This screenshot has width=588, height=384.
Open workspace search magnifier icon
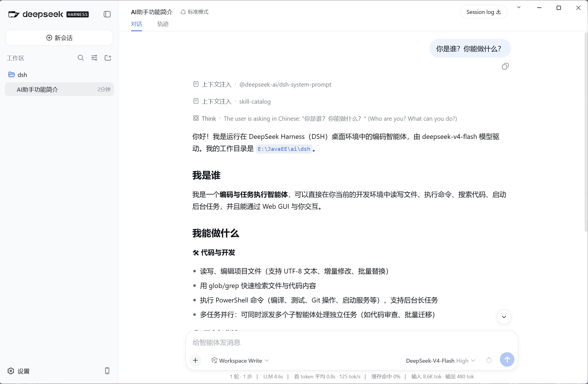coord(81,58)
